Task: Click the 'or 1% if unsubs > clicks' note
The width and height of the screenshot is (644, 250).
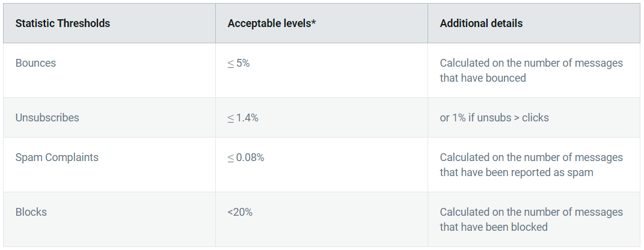Action: point(494,118)
